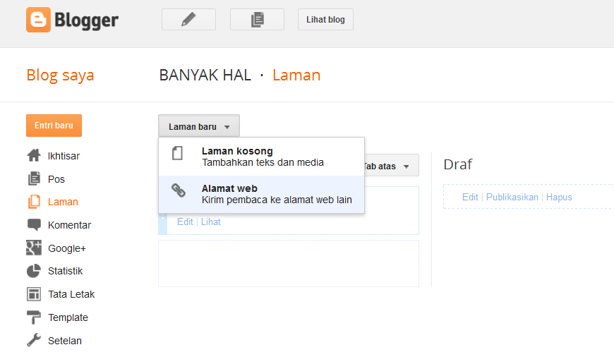Click the BANYAK HAL blog title
614x364 pixels.
coord(205,75)
